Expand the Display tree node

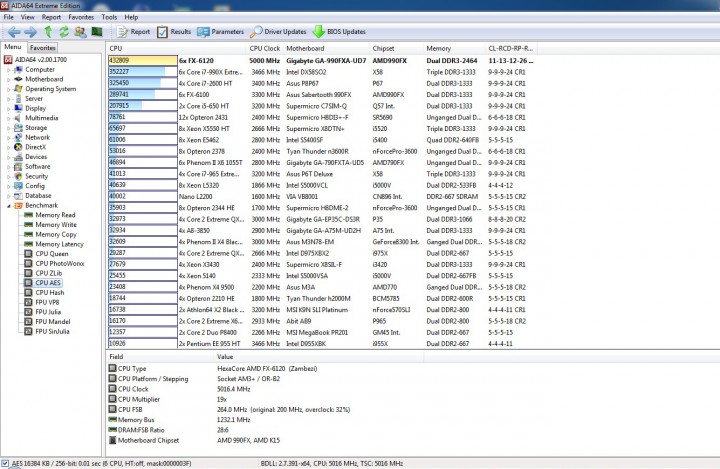coord(8,108)
